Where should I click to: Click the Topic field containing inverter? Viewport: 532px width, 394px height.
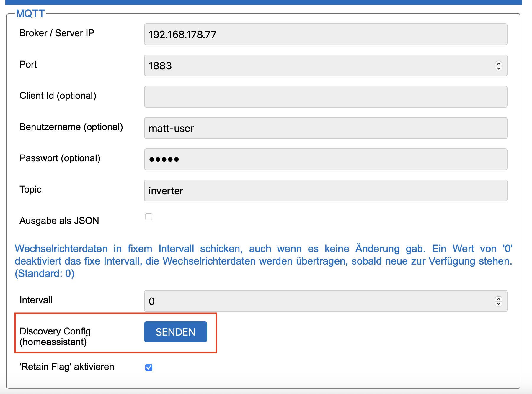click(325, 191)
